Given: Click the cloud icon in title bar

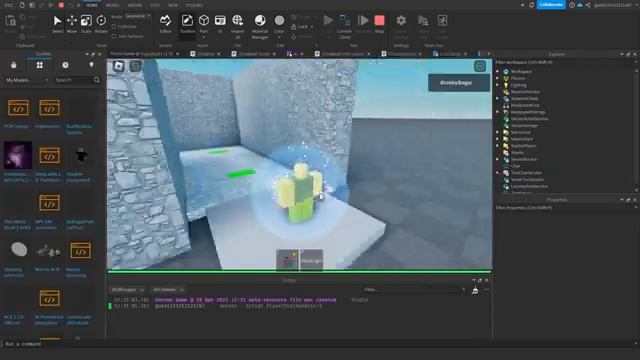Looking at the screenshot, I should point(580,5).
